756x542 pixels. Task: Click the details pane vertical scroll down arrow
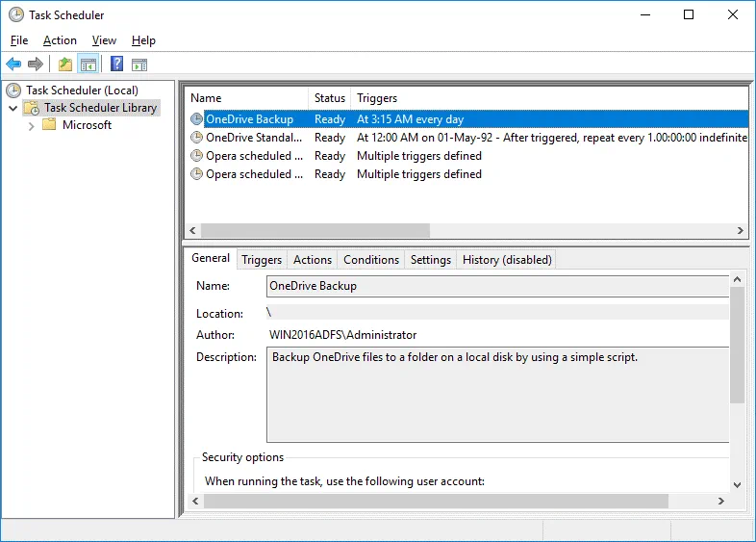pos(738,485)
